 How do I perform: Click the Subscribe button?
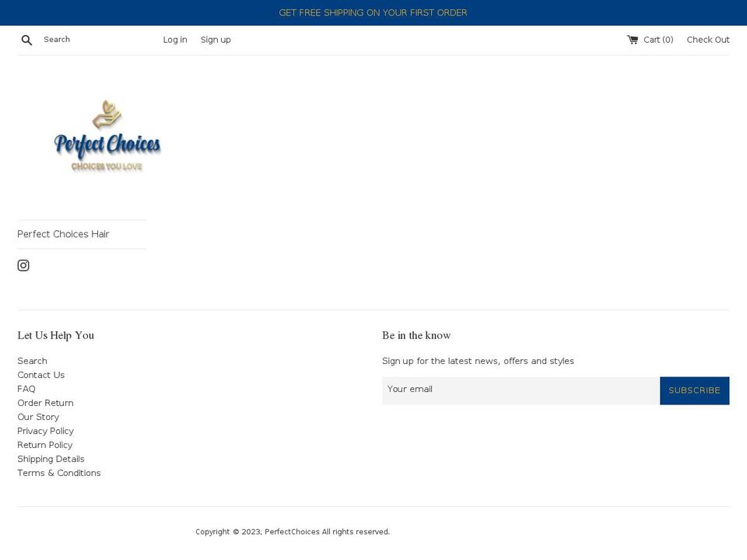pos(694,390)
